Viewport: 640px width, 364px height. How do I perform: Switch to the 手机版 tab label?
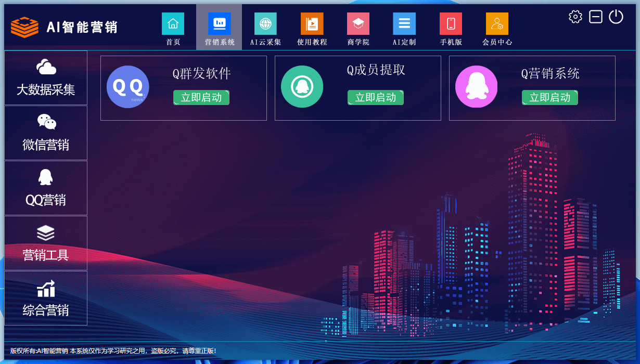tap(451, 42)
